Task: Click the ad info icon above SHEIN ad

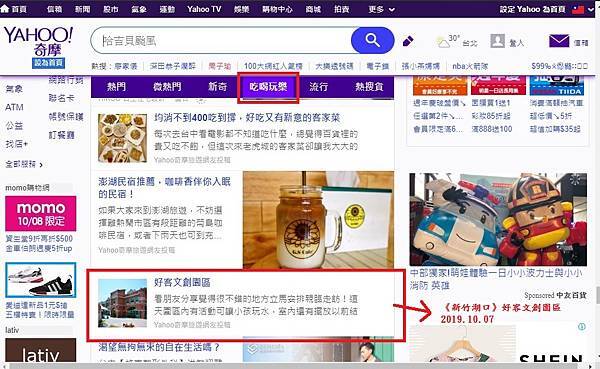Action: click(x=582, y=327)
